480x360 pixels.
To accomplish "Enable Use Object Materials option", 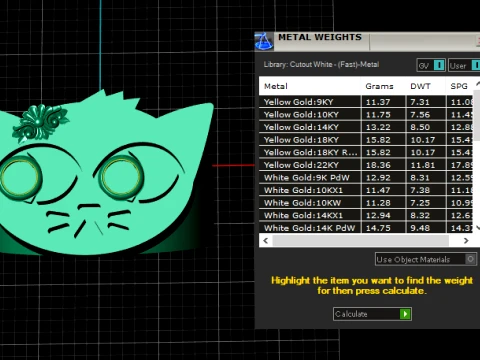I will coord(426,259).
